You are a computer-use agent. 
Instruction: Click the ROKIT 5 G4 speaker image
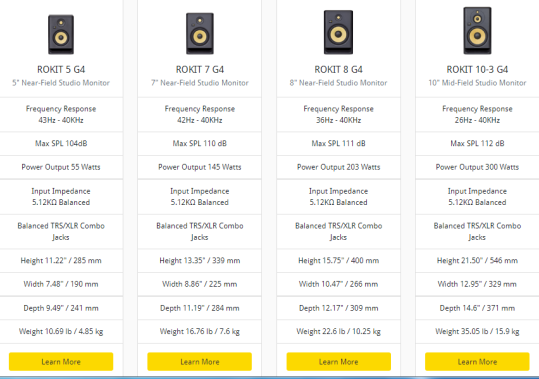61,34
